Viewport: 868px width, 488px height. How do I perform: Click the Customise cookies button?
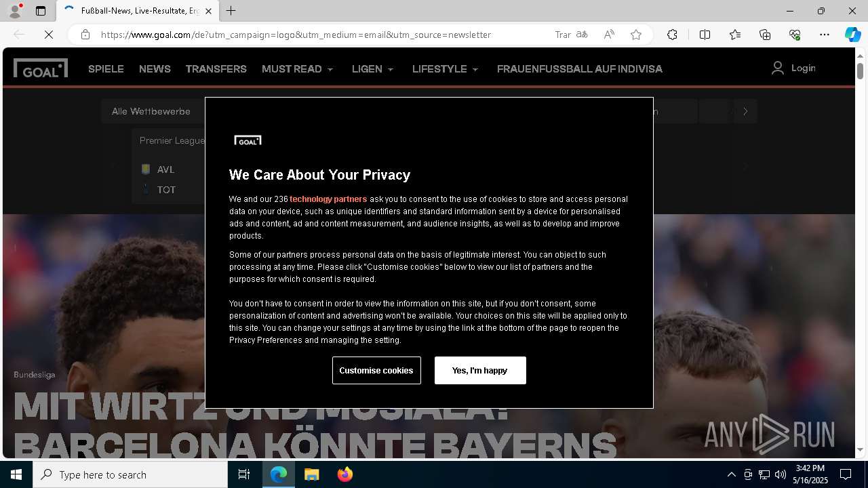pos(376,370)
